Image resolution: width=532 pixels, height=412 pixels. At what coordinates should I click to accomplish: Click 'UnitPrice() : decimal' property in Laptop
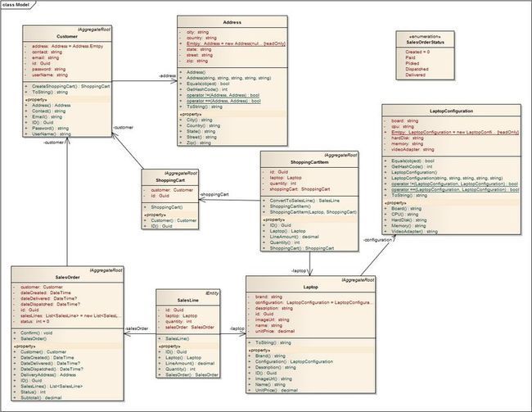276,390
